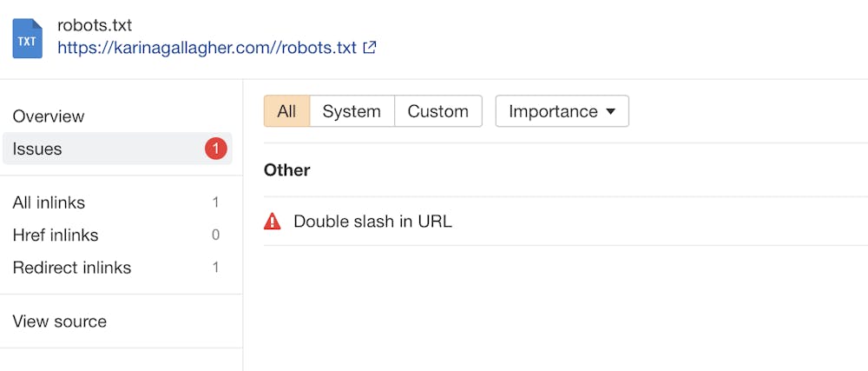Viewport: 868px width, 371px height.
Task: Switch filter to System issues
Action: (x=352, y=111)
